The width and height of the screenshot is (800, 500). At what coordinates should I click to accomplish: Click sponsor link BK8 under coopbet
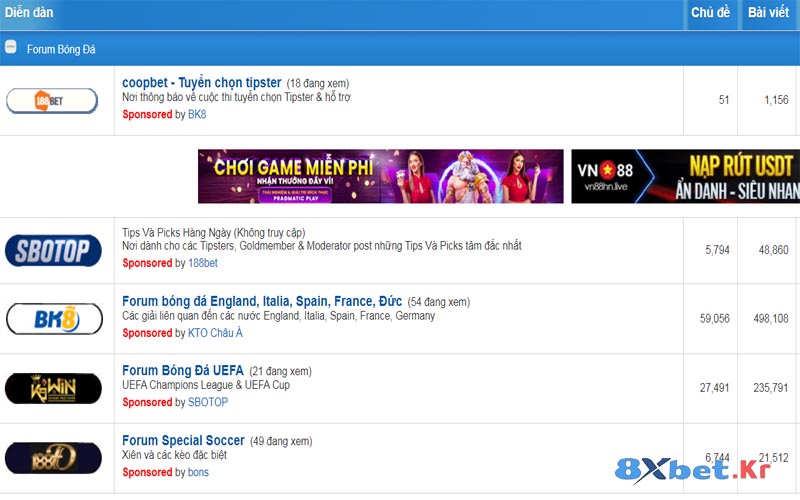click(197, 115)
